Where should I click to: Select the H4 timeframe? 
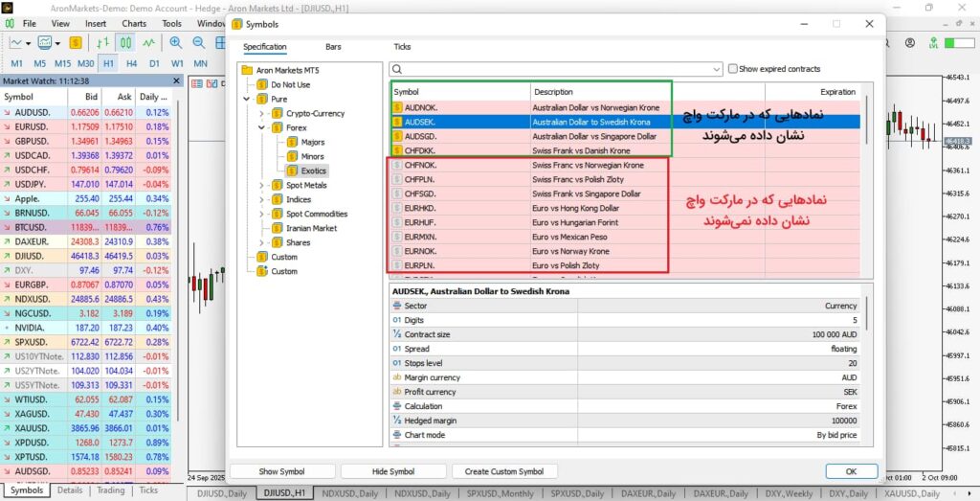[x=130, y=63]
